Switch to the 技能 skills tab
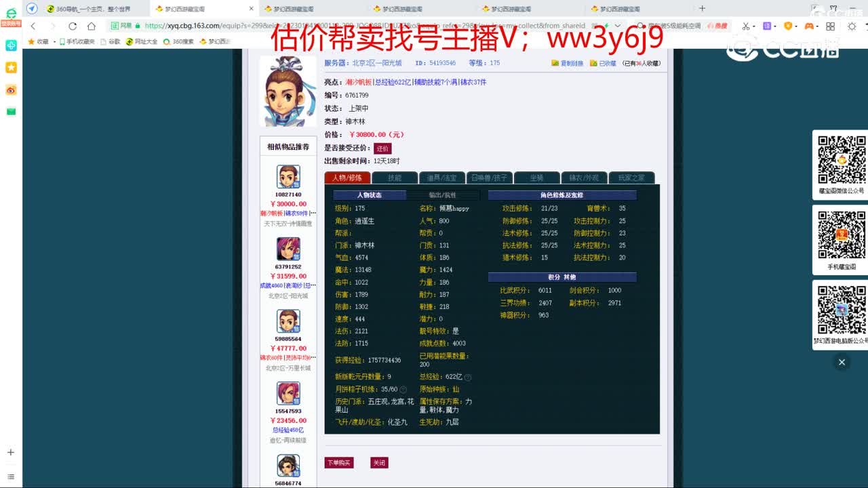This screenshot has width=868, height=488. (x=395, y=177)
